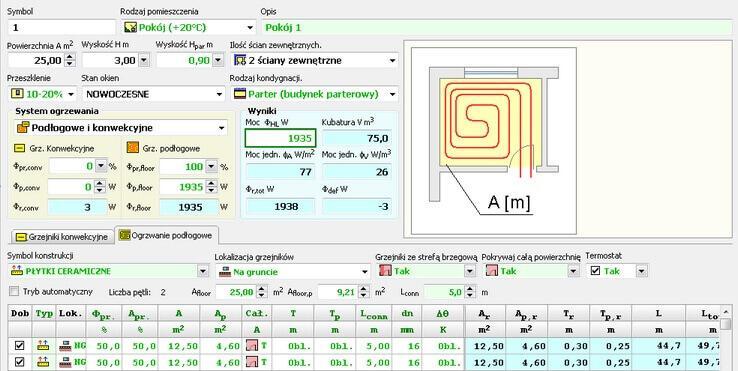Click the Cał. T icon in second row
738x371 pixels.
[x=252, y=363]
